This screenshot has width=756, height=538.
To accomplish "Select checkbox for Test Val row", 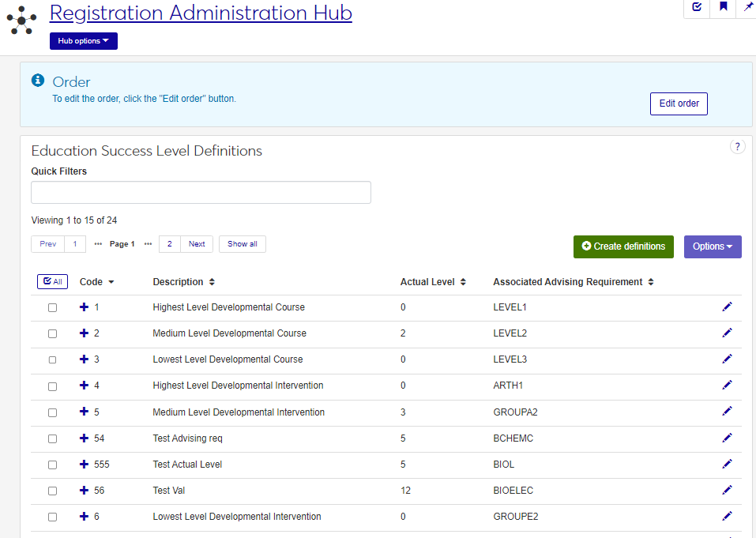I will pyautogui.click(x=52, y=491).
